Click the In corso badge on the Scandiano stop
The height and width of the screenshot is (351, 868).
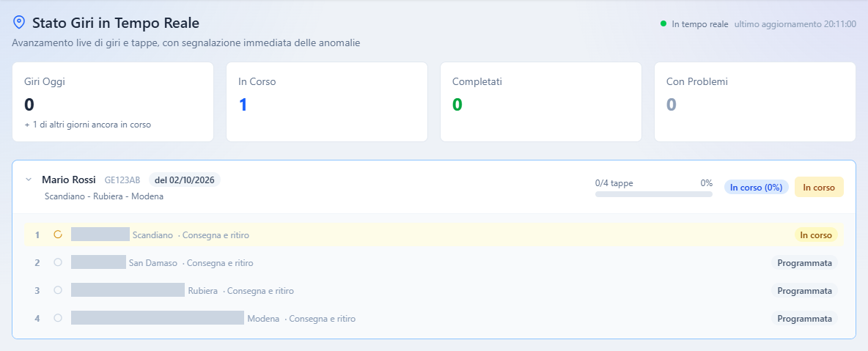click(x=816, y=234)
